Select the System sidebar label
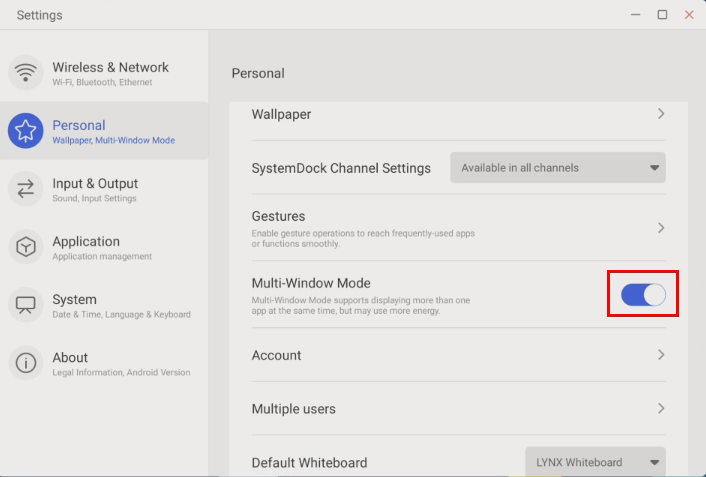This screenshot has width=706, height=477. point(75,300)
